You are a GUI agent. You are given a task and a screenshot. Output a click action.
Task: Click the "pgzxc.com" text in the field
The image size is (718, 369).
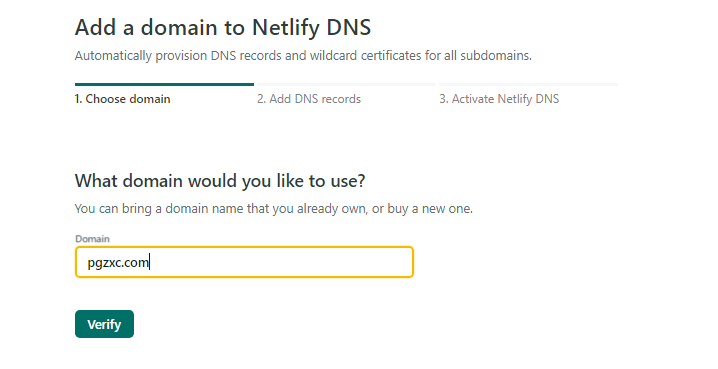tap(118, 263)
